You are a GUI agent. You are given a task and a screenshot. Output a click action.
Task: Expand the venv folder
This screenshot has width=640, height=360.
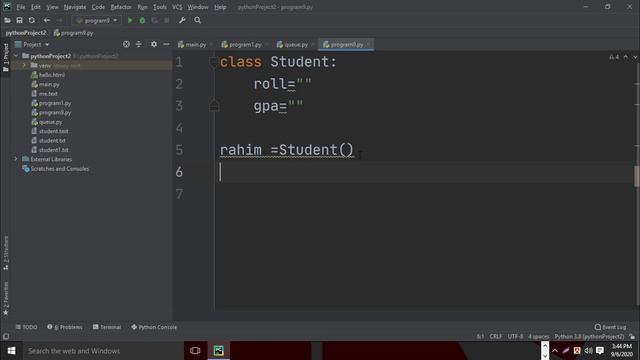(x=24, y=65)
